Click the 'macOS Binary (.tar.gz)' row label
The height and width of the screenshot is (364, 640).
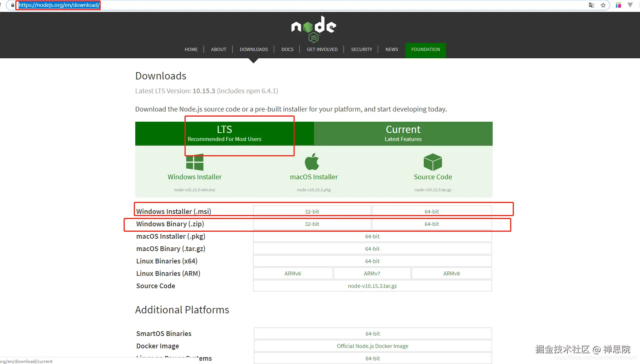click(171, 249)
